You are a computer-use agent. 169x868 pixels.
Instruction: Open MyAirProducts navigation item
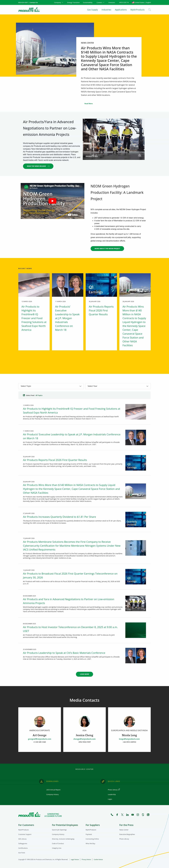coord(137,10)
